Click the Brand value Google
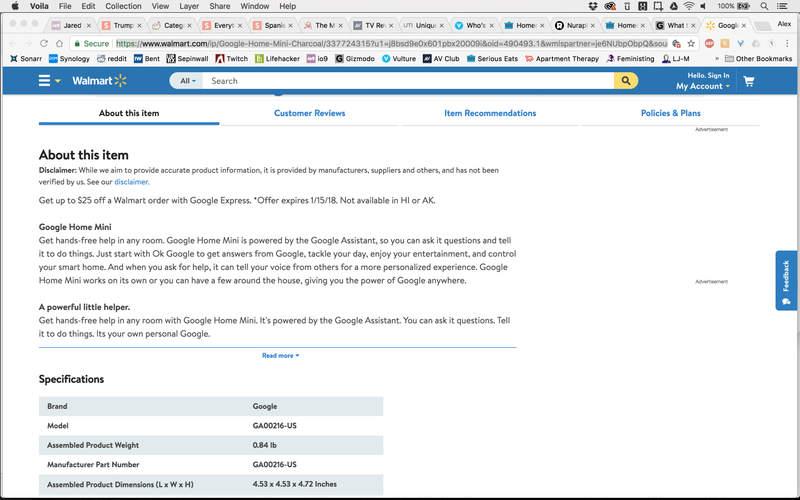The height and width of the screenshot is (500, 800). coord(265,406)
